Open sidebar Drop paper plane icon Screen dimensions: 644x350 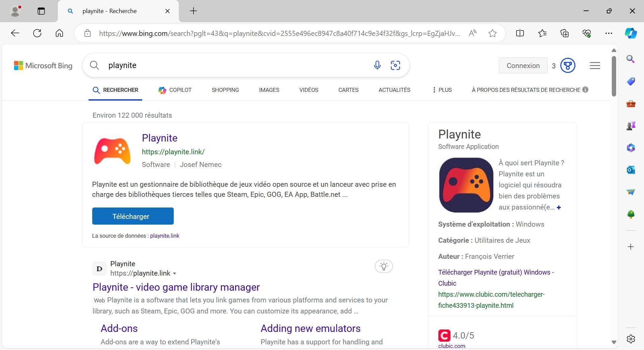[x=631, y=192]
